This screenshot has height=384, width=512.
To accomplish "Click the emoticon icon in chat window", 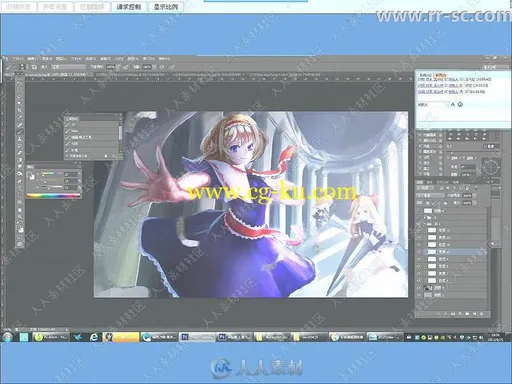I will point(460,104).
